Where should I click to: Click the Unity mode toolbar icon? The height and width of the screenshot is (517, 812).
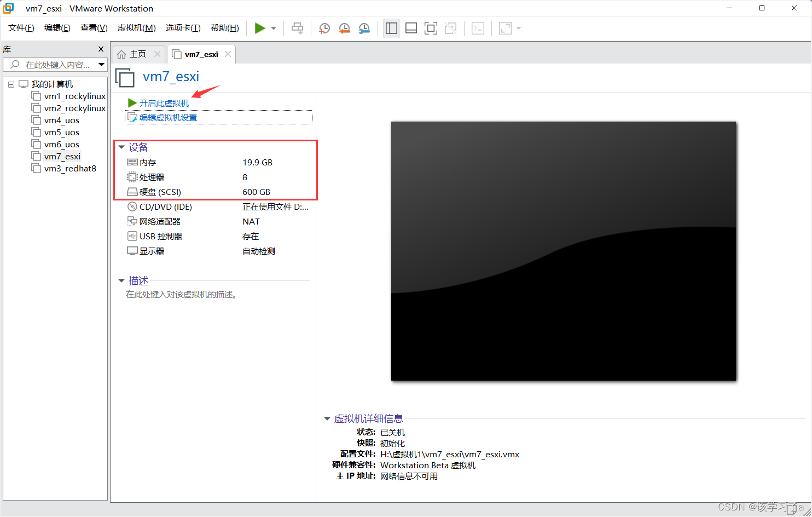(450, 28)
